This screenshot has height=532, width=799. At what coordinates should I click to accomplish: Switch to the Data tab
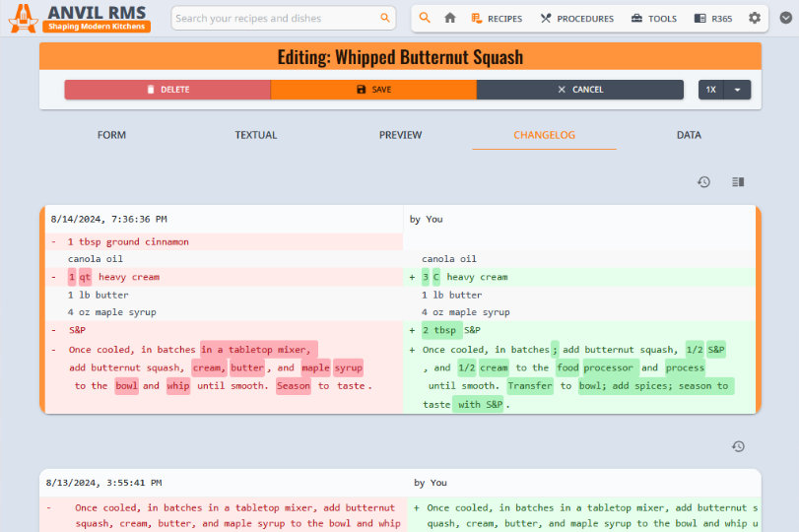click(x=689, y=135)
